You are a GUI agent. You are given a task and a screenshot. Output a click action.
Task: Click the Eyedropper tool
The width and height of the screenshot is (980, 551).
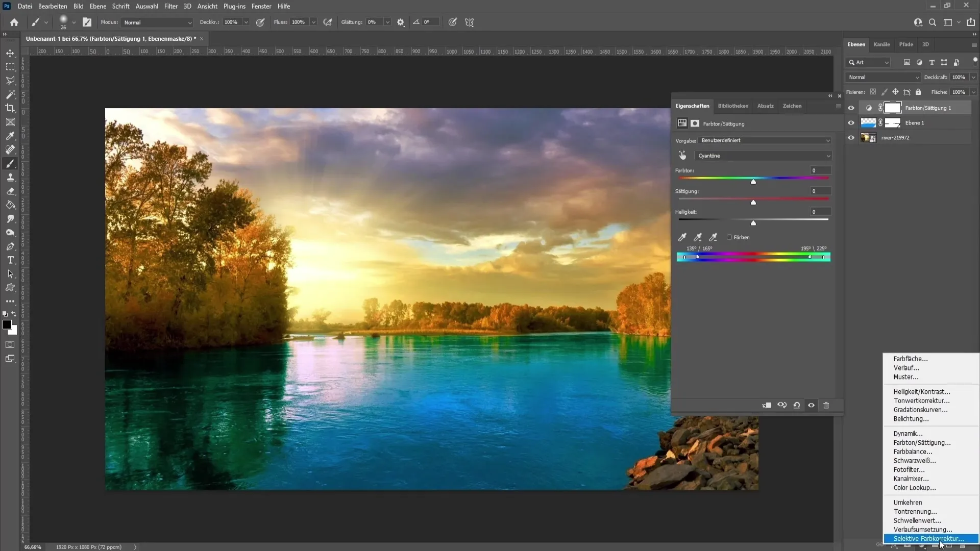tap(10, 136)
